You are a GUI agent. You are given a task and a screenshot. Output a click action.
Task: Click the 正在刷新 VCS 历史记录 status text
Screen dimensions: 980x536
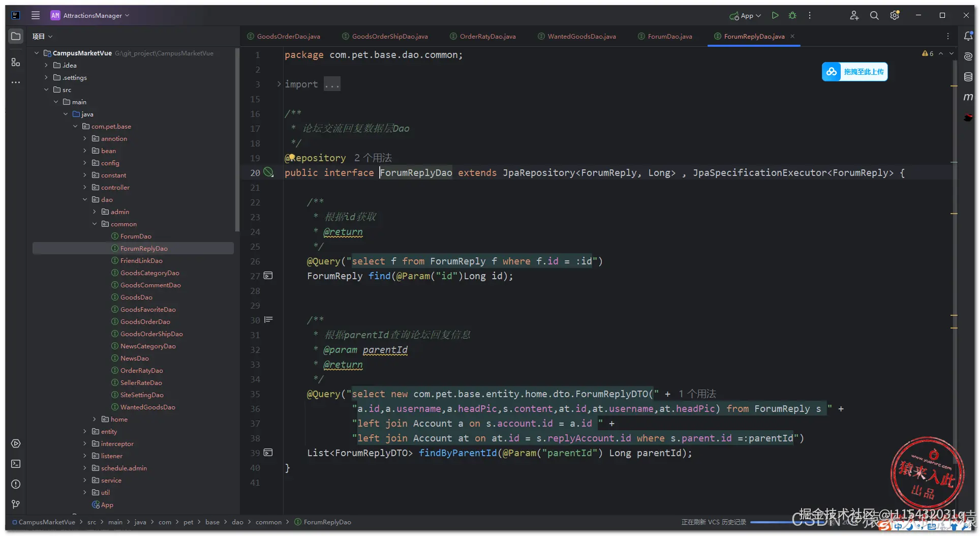click(x=714, y=522)
